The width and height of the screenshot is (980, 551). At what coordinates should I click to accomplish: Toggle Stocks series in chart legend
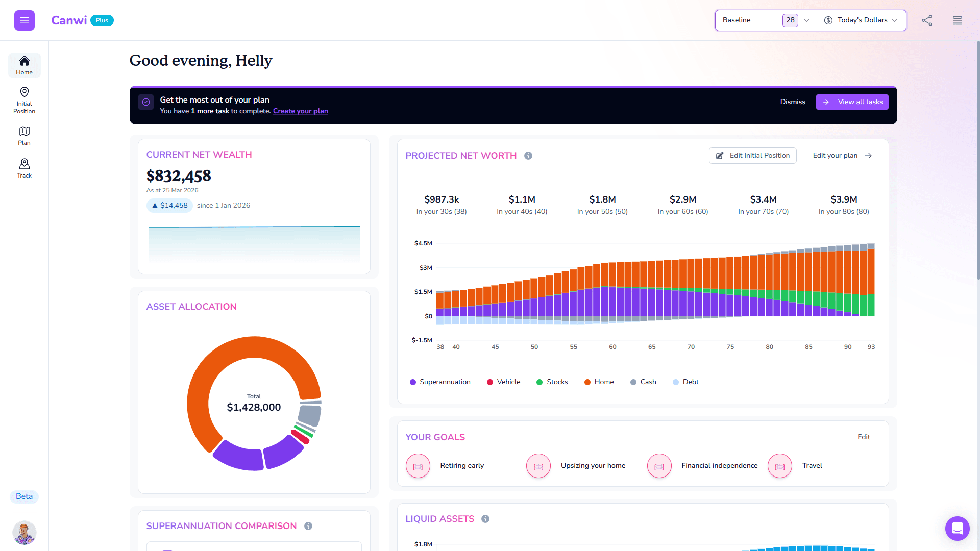tap(552, 382)
